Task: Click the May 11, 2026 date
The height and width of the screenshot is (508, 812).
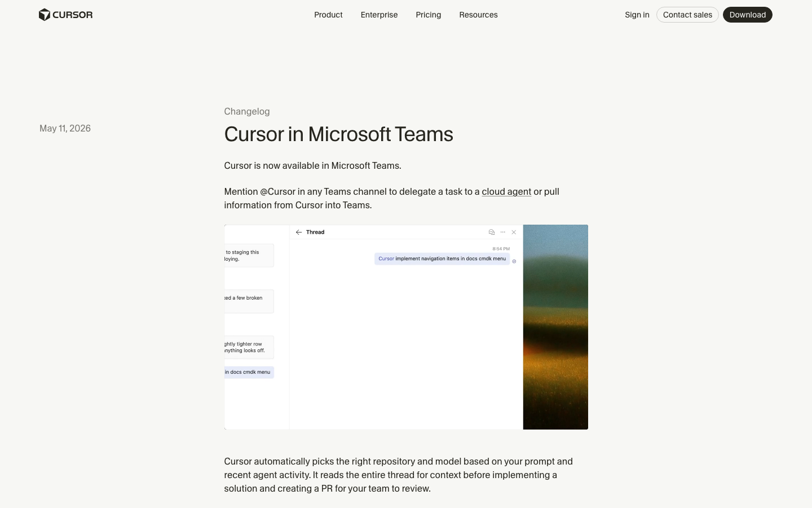Action: point(65,128)
